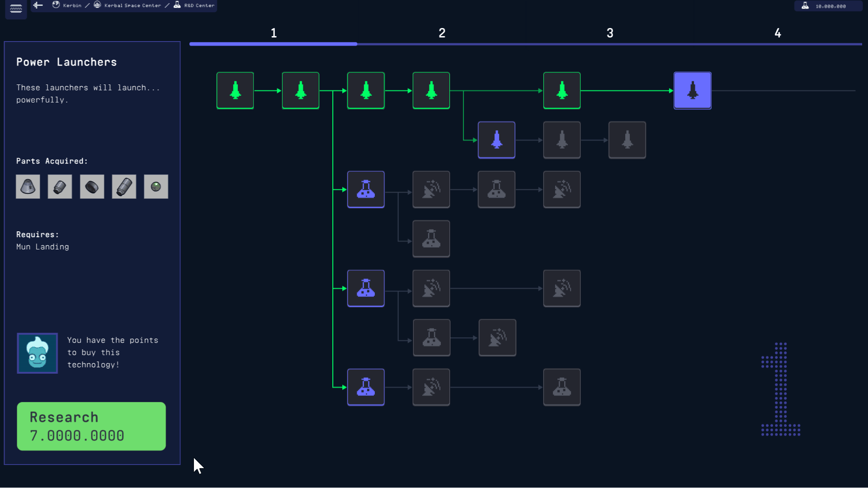Screen dimensions: 868x488
Task: Select the first green rocket node in top row
Action: click(x=235, y=90)
